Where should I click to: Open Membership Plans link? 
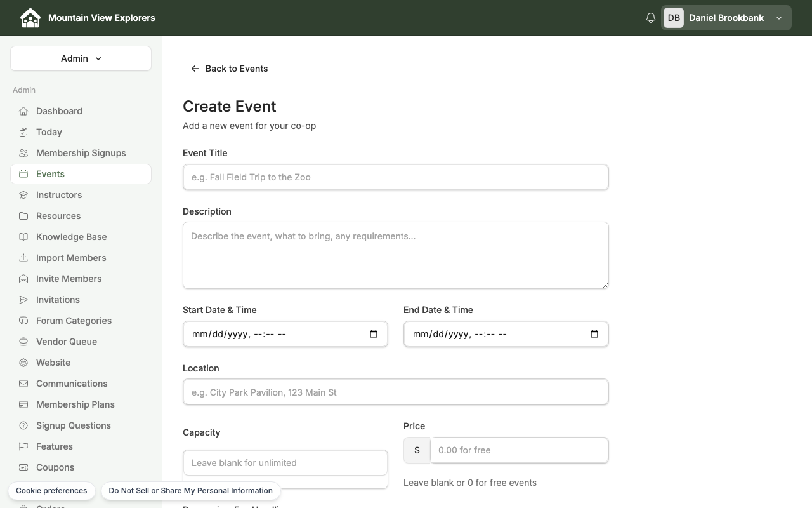[x=81, y=404]
